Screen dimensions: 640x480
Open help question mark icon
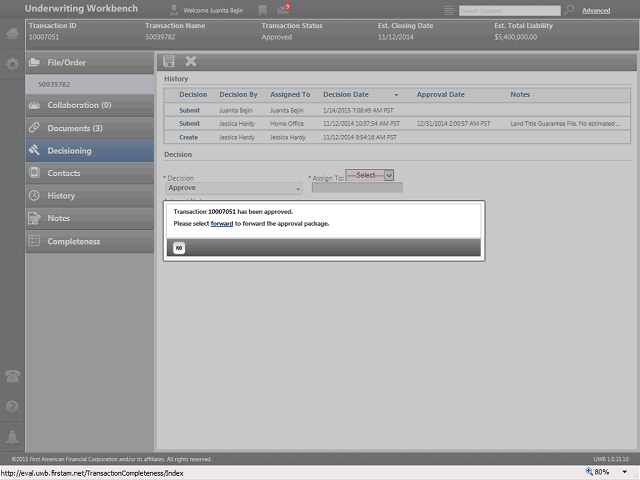point(12,406)
